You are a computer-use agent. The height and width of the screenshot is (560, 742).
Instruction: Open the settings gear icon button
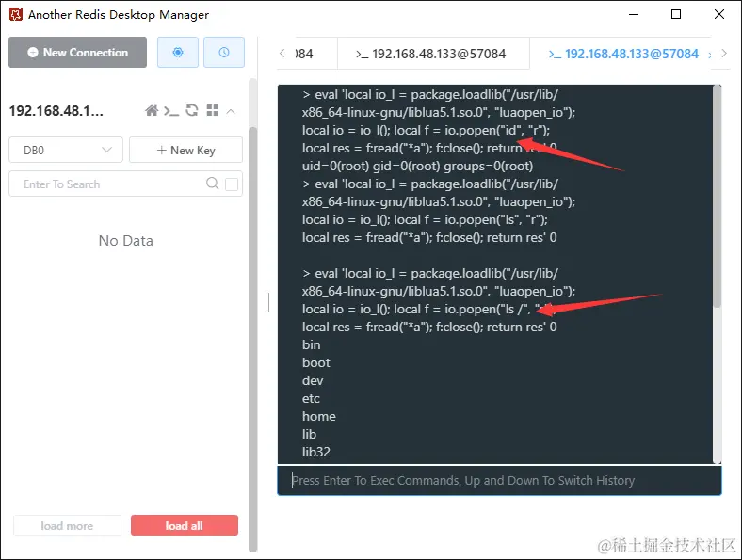pyautogui.click(x=178, y=53)
